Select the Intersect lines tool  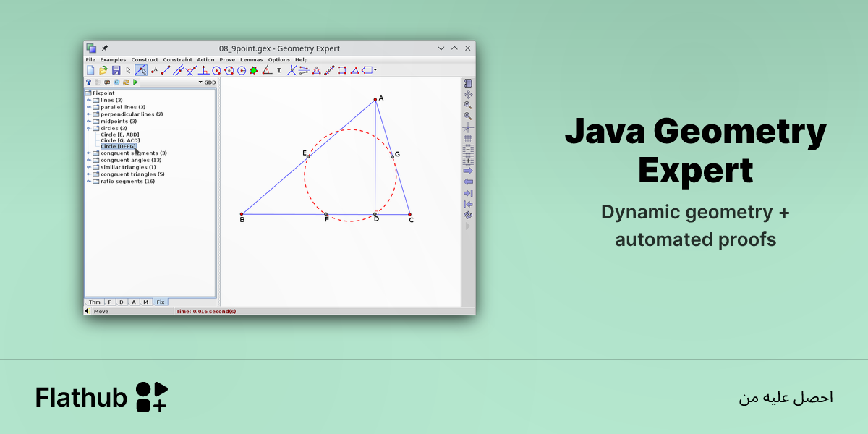point(292,70)
